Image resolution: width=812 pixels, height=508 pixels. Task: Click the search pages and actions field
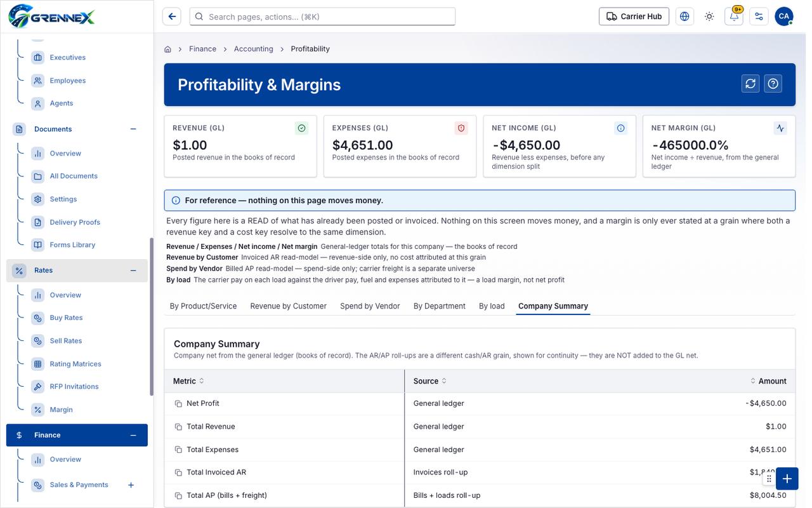pyautogui.click(x=322, y=17)
